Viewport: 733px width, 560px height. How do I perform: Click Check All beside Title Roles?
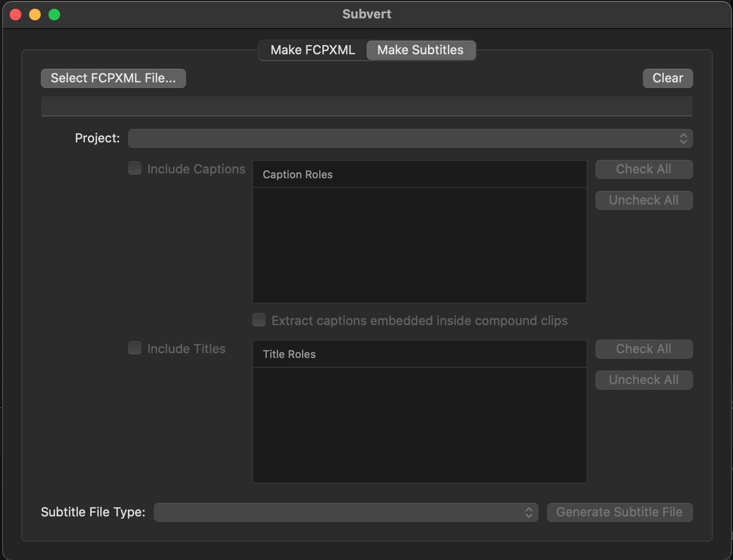[x=644, y=349]
